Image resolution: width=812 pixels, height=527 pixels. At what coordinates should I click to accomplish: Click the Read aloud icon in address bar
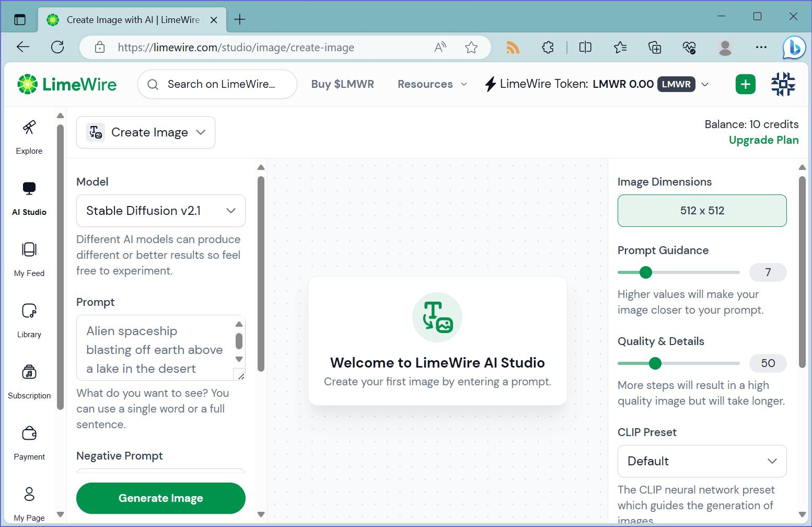pyautogui.click(x=440, y=48)
